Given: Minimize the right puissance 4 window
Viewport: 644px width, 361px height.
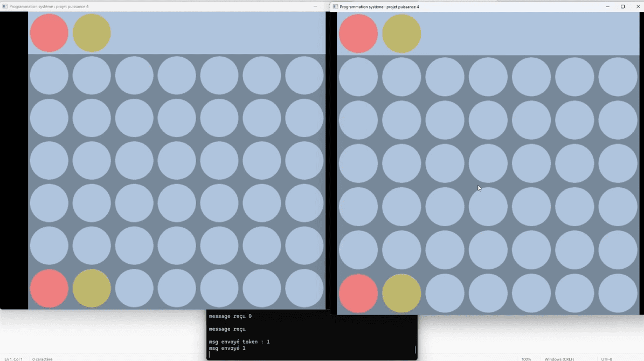Looking at the screenshot, I should pyautogui.click(x=607, y=6).
